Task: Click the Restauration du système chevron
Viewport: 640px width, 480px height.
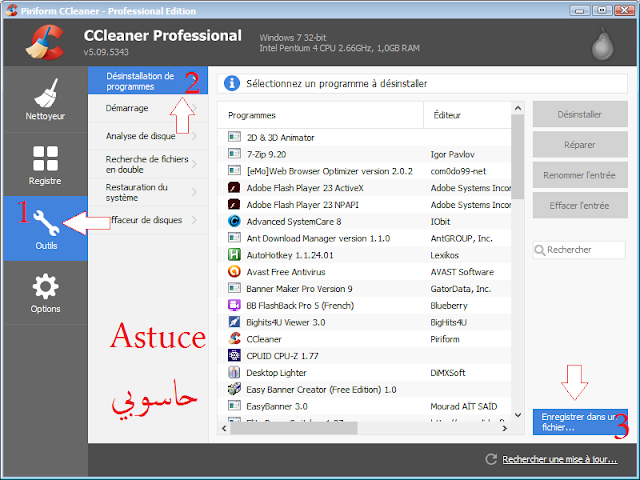Action: 194,192
